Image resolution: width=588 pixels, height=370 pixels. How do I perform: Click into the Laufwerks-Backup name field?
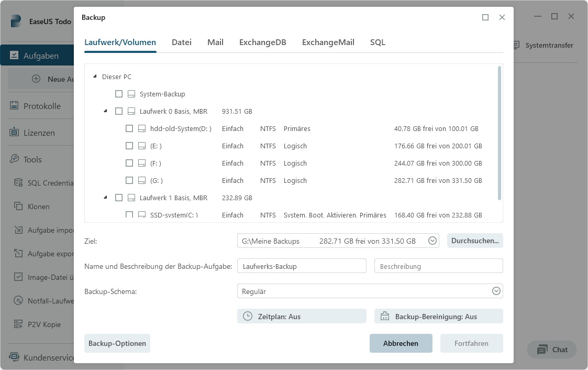302,266
